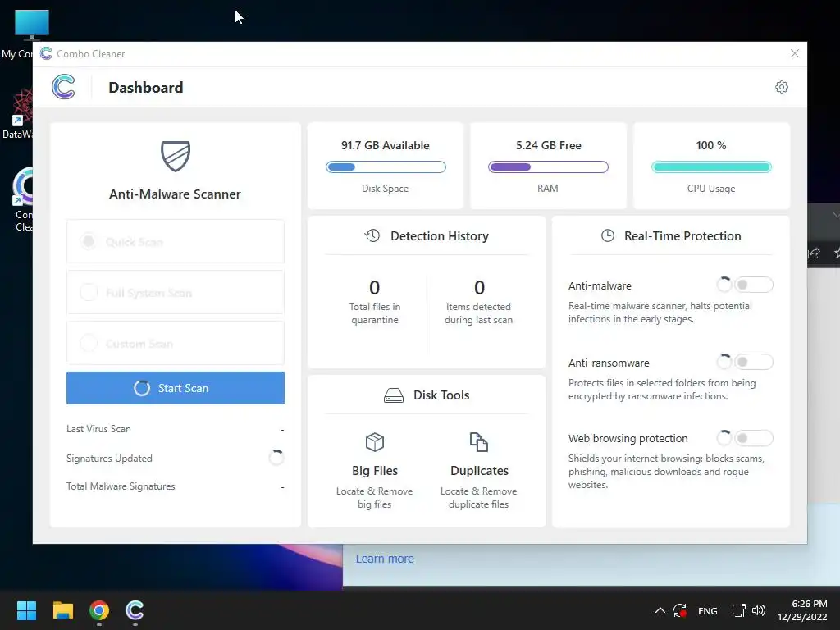The height and width of the screenshot is (630, 840).
Task: Show hidden tray icons chevron
Action: point(660,610)
